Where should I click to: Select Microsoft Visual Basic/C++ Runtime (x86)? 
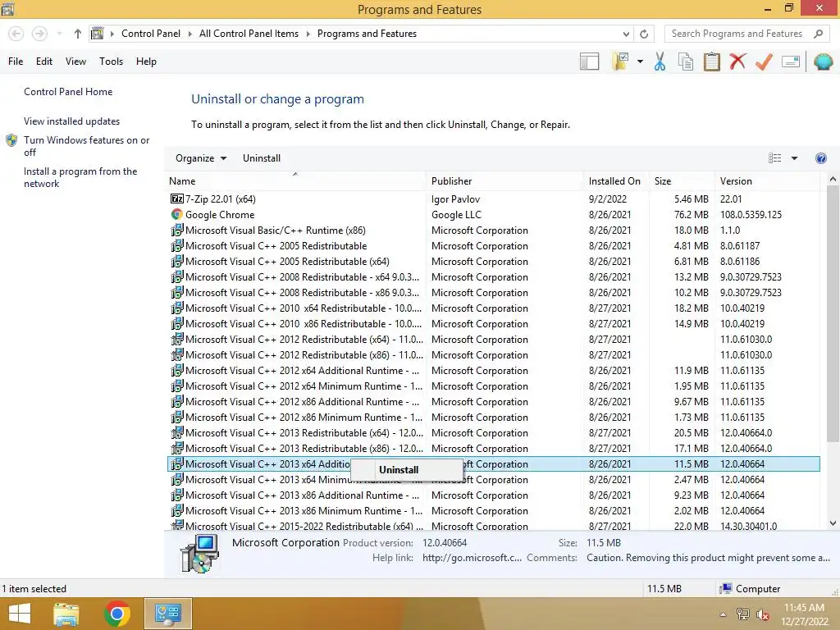pos(493,231)
